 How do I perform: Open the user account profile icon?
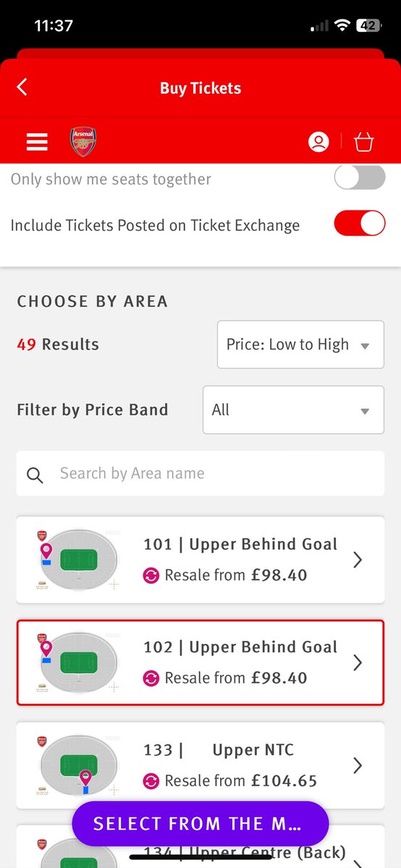(318, 142)
